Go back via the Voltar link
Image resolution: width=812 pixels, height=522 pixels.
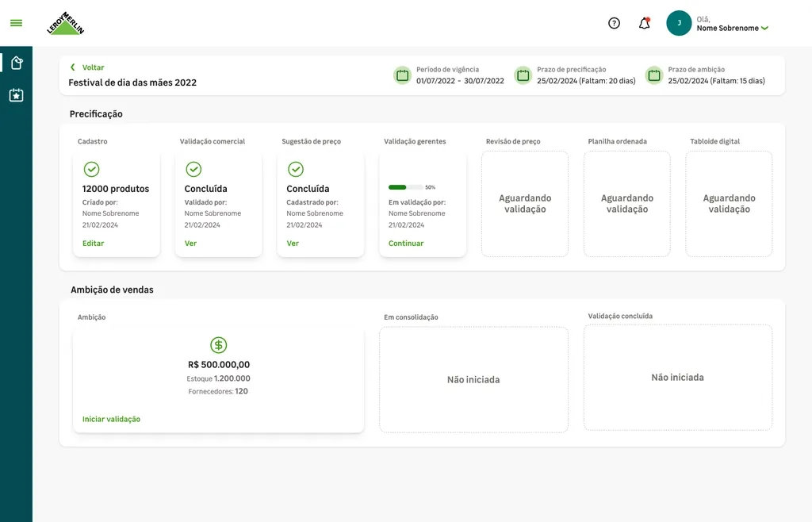point(94,67)
